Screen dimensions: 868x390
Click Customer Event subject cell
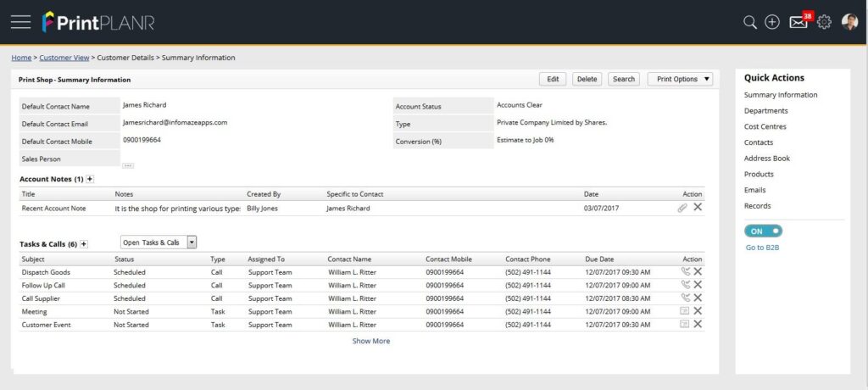tap(46, 326)
